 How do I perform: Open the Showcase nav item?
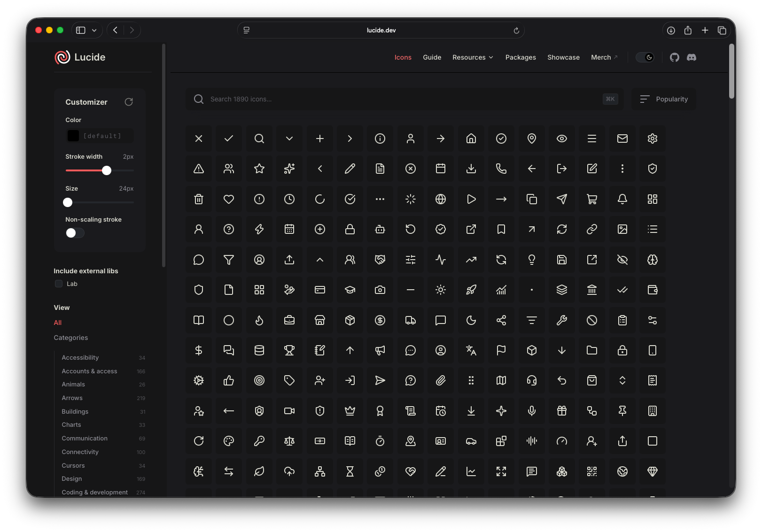[x=563, y=57]
